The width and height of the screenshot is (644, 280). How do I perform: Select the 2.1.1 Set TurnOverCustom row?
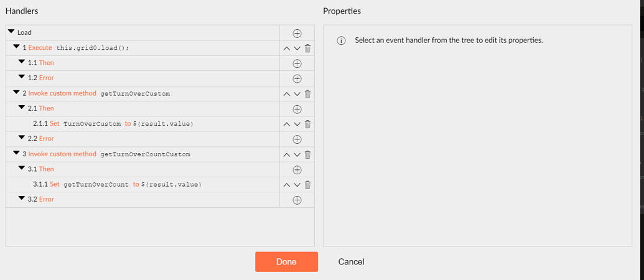point(142,124)
